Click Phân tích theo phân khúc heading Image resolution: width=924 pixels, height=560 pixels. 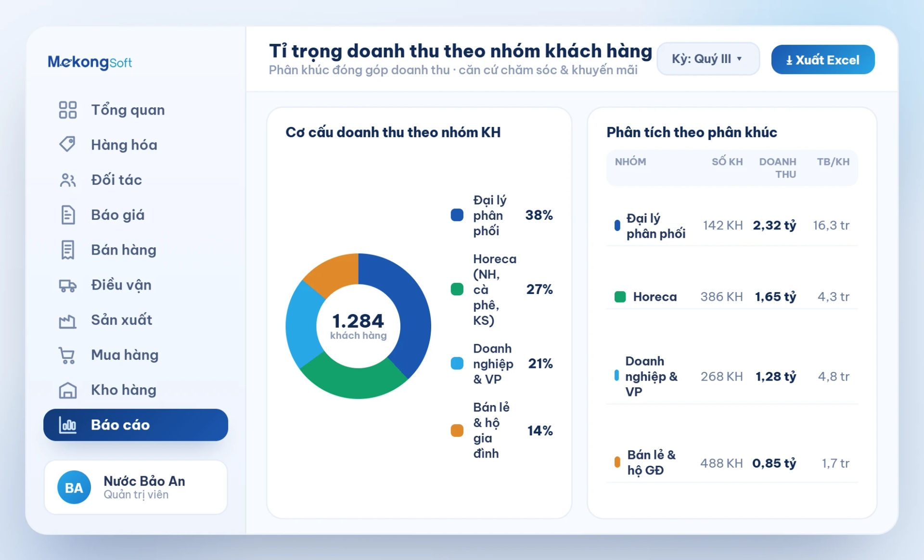(x=692, y=132)
